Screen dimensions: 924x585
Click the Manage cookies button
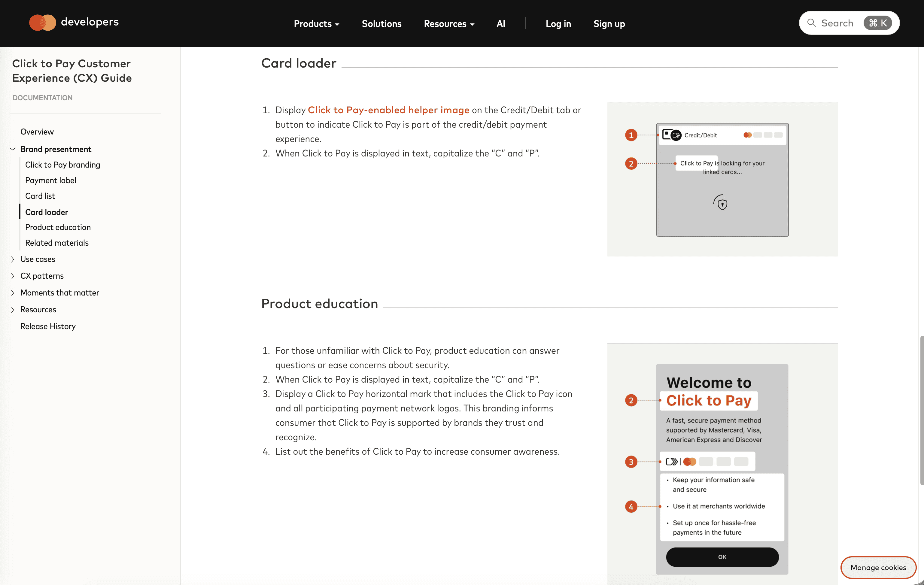click(x=878, y=567)
